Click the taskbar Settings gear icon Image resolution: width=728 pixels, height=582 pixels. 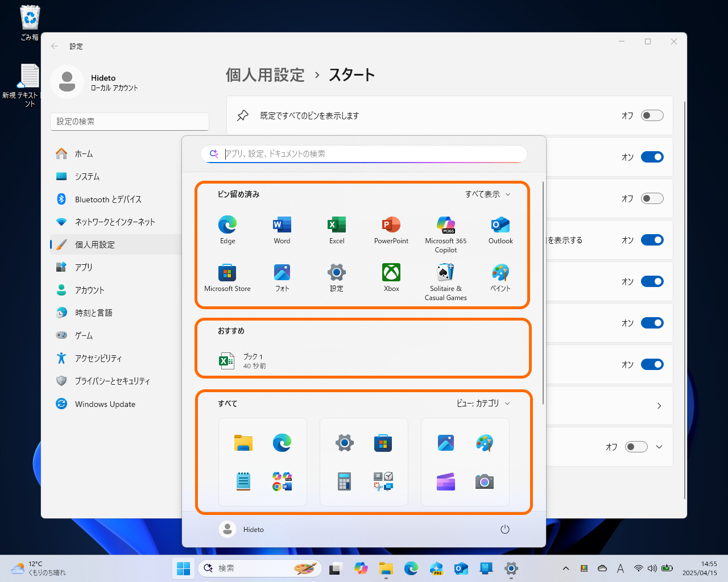[511, 568]
